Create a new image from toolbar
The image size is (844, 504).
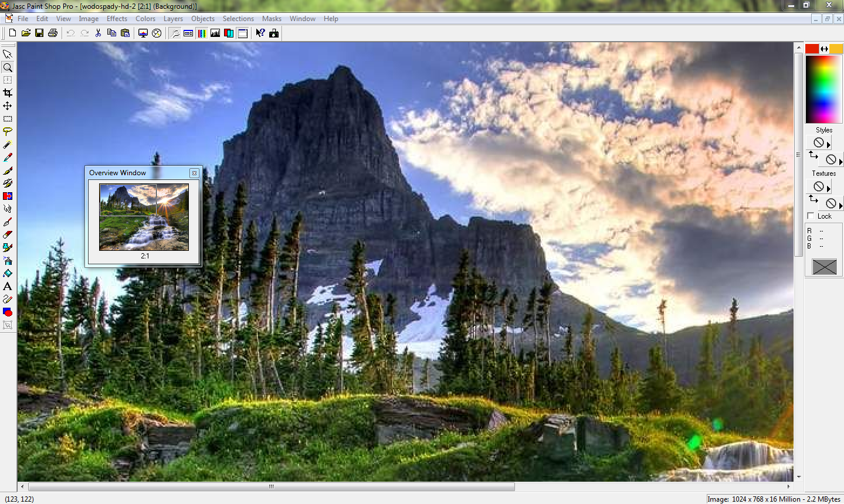[12, 33]
